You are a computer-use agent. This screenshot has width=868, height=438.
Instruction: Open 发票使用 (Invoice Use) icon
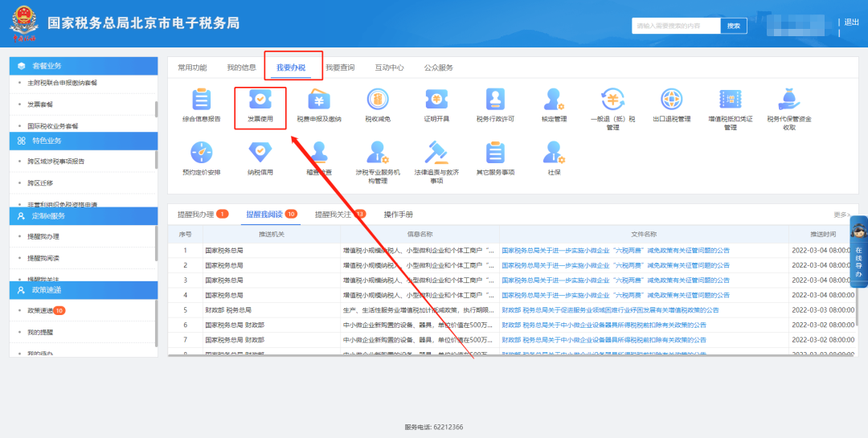260,101
